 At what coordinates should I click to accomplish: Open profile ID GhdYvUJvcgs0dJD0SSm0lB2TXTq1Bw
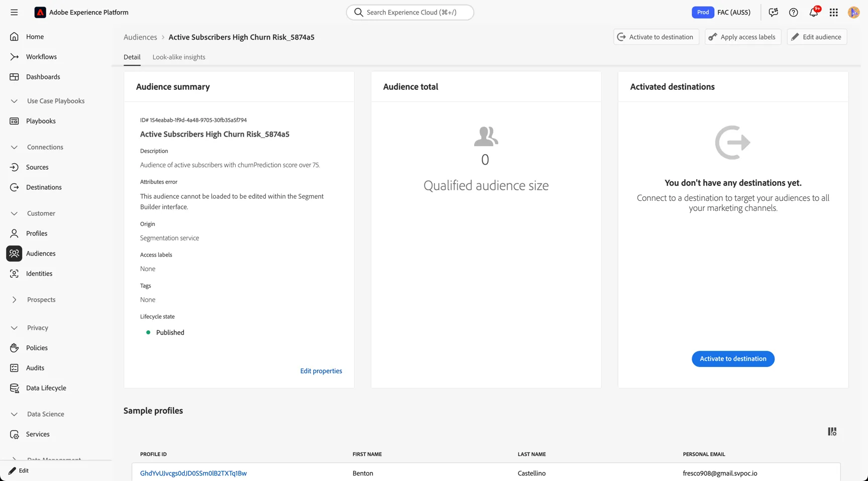click(193, 473)
